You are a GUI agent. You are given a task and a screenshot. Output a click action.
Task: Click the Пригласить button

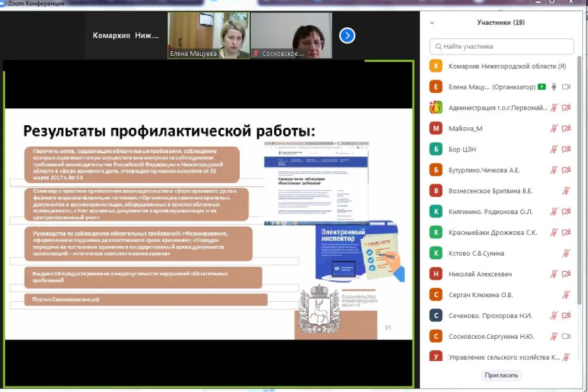[x=501, y=375]
